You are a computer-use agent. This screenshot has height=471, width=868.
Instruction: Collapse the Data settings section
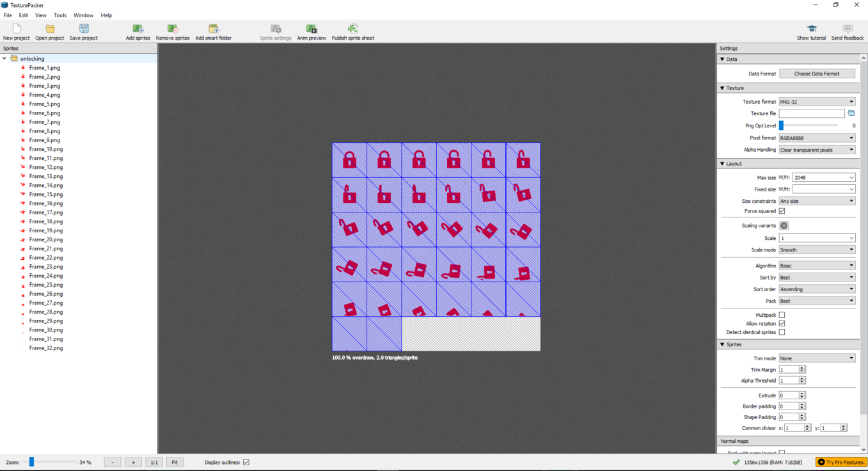pos(722,60)
